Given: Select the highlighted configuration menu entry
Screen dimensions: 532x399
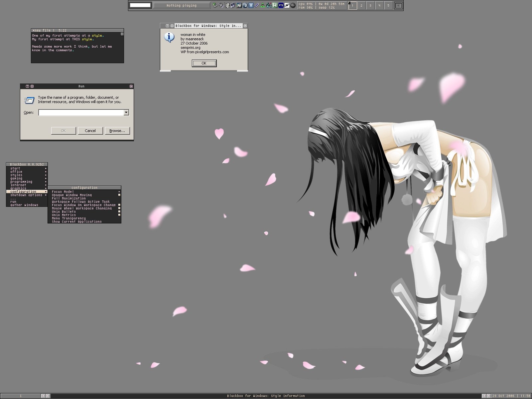Looking at the screenshot, I should (x=27, y=192).
